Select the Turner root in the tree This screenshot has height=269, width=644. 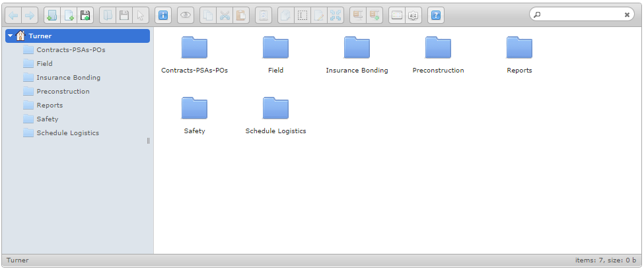pyautogui.click(x=78, y=36)
